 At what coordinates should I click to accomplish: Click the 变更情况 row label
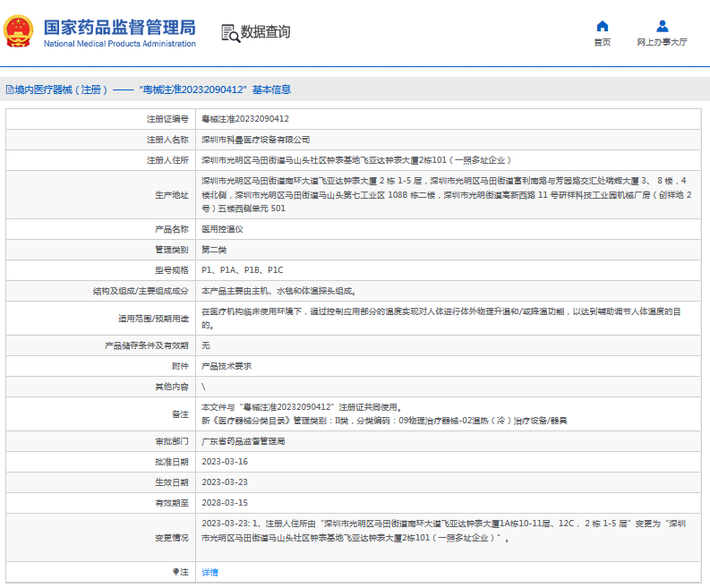pyautogui.click(x=172, y=538)
